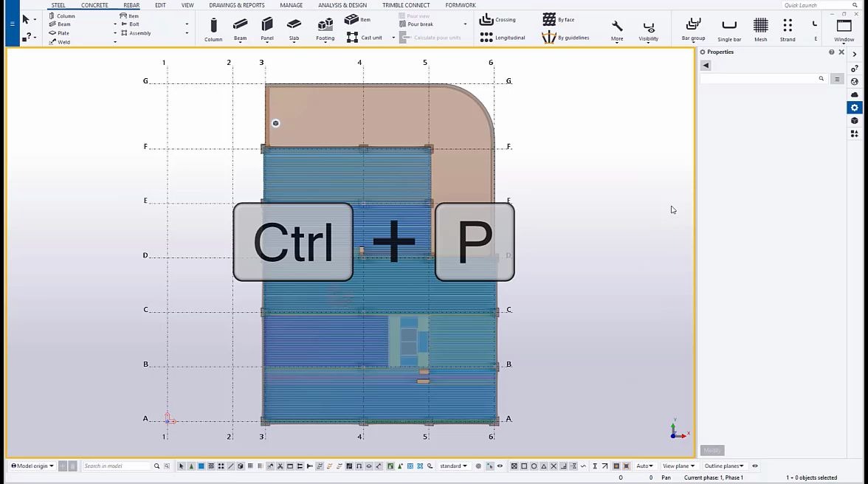Viewport: 868px width, 484px height.
Task: Open Properties pane help question mark
Action: tap(831, 52)
